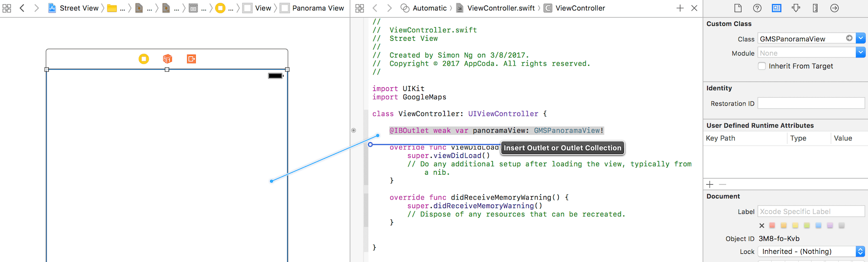Expand the Class dropdown list
The height and width of the screenshot is (262, 868).
tap(860, 39)
